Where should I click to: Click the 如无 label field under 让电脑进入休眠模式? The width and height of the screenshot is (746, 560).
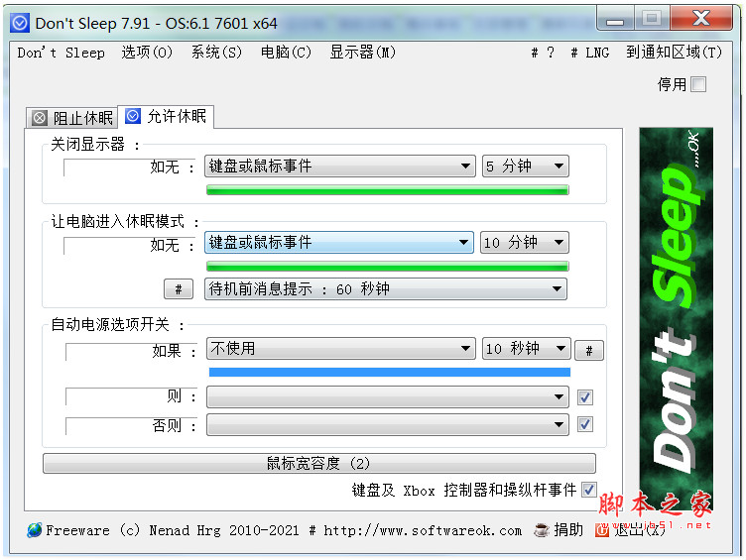coord(129,245)
